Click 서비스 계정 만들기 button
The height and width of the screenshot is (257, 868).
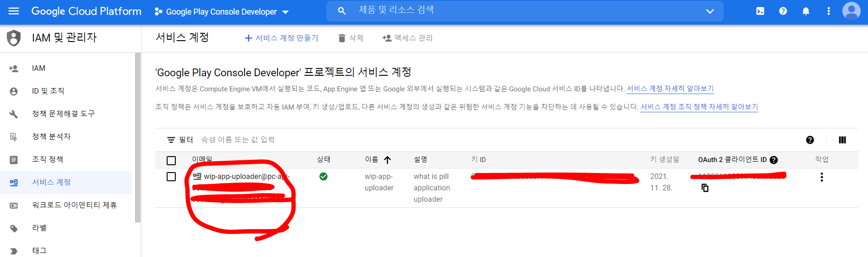281,38
